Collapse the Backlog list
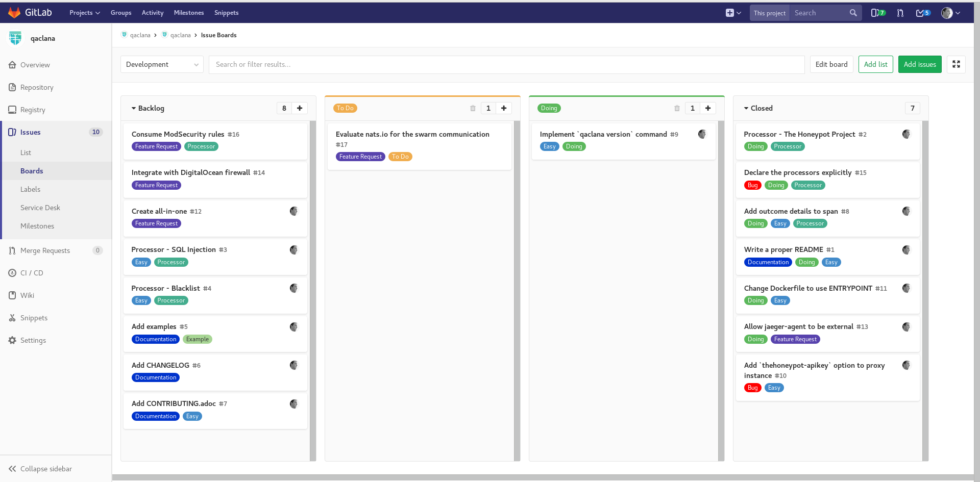 pos(134,108)
